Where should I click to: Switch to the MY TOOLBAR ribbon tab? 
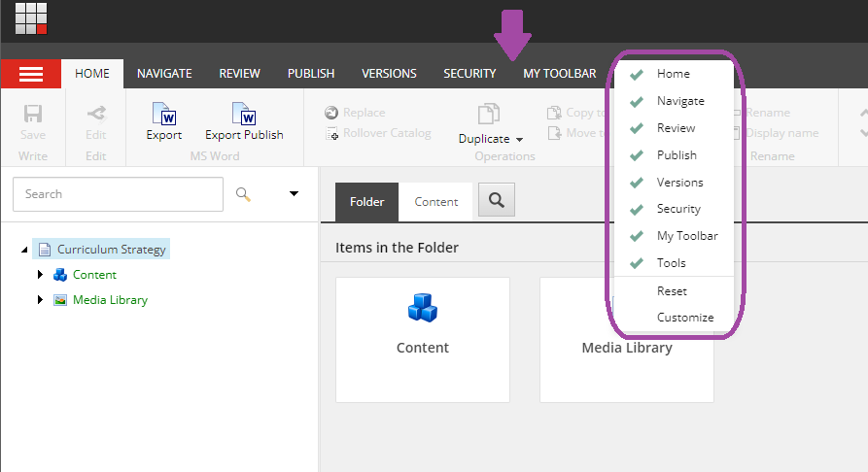(x=560, y=74)
